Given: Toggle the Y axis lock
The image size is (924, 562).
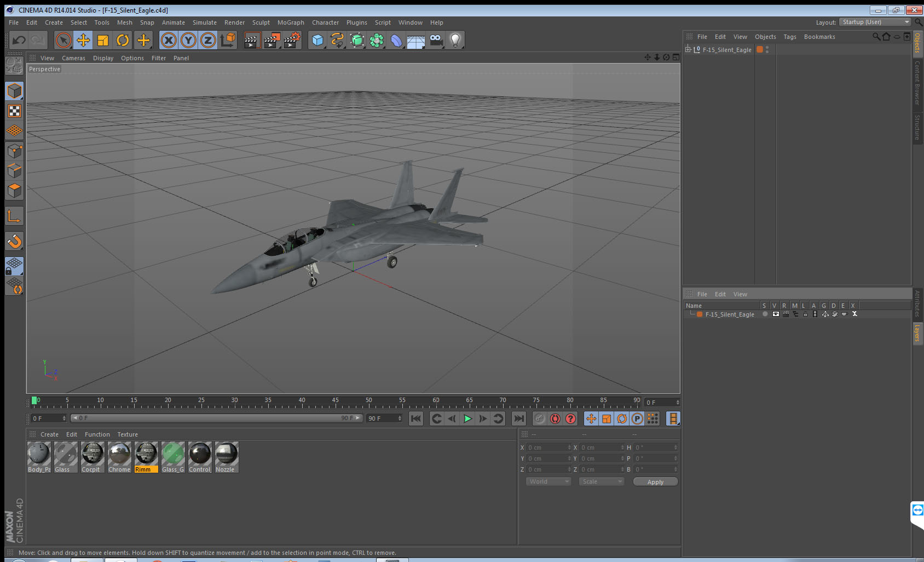Looking at the screenshot, I should [188, 40].
